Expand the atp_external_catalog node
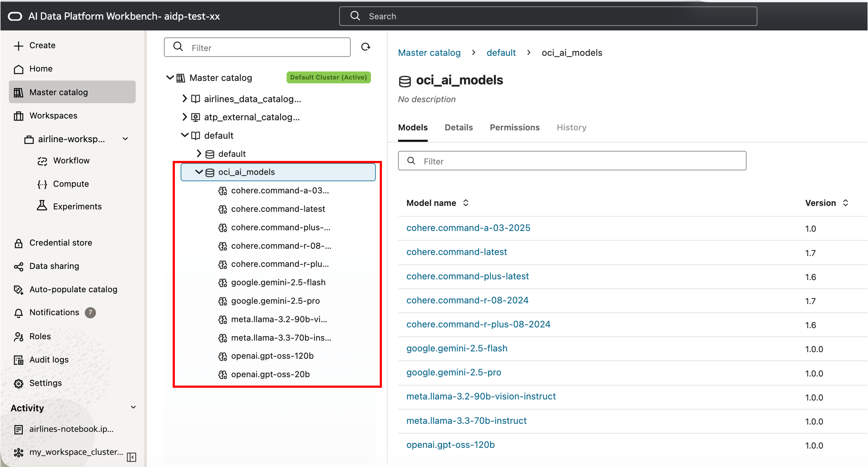Screen dimensions: 868x467 [184, 117]
